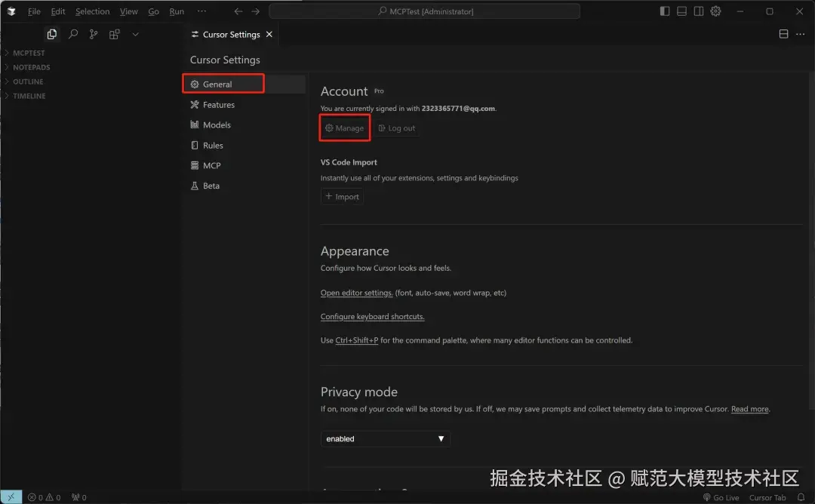The height and width of the screenshot is (504, 815).
Task: Open the Go menu
Action: tap(153, 11)
